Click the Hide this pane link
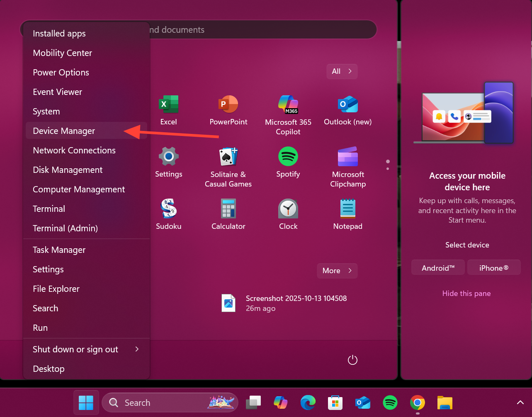532x417 pixels. click(x=466, y=293)
